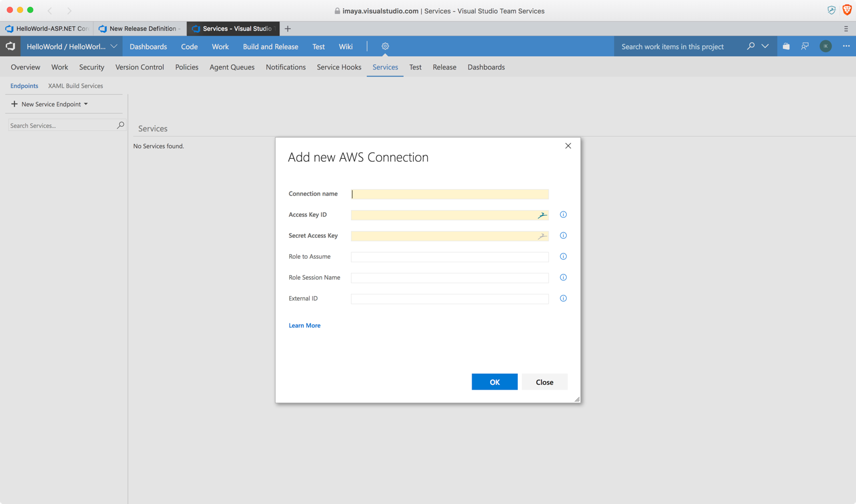Click the key icon in Access Key ID field
856x504 pixels.
tap(542, 215)
